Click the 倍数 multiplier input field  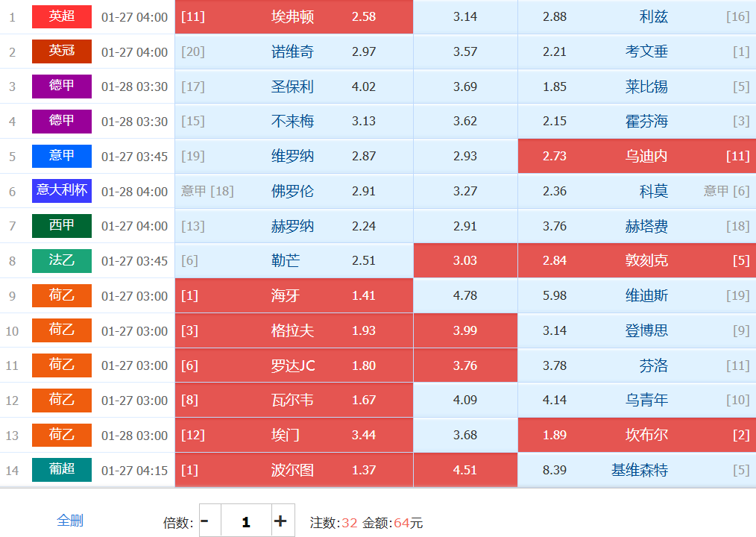245,521
